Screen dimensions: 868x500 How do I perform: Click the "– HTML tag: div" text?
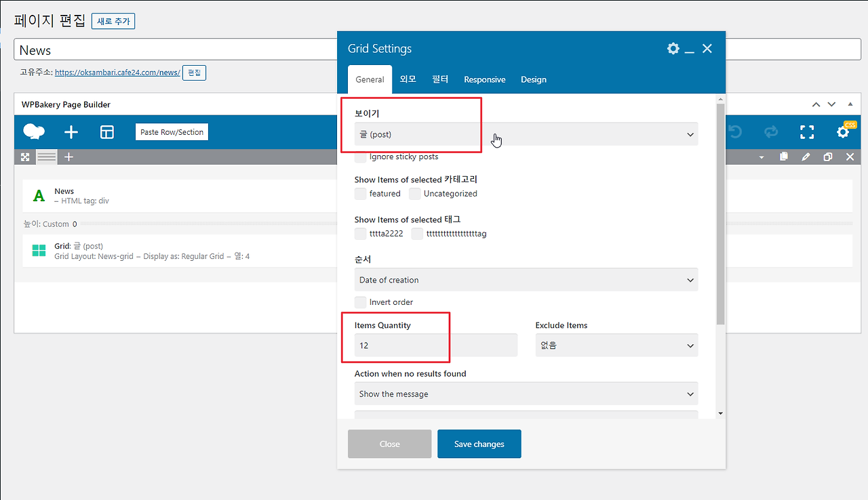pyautogui.click(x=81, y=201)
